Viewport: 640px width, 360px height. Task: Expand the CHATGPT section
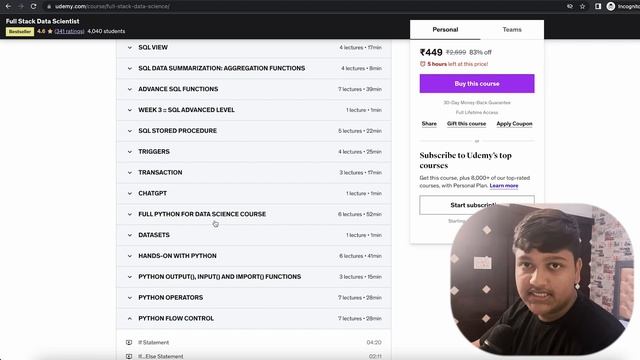click(x=253, y=193)
